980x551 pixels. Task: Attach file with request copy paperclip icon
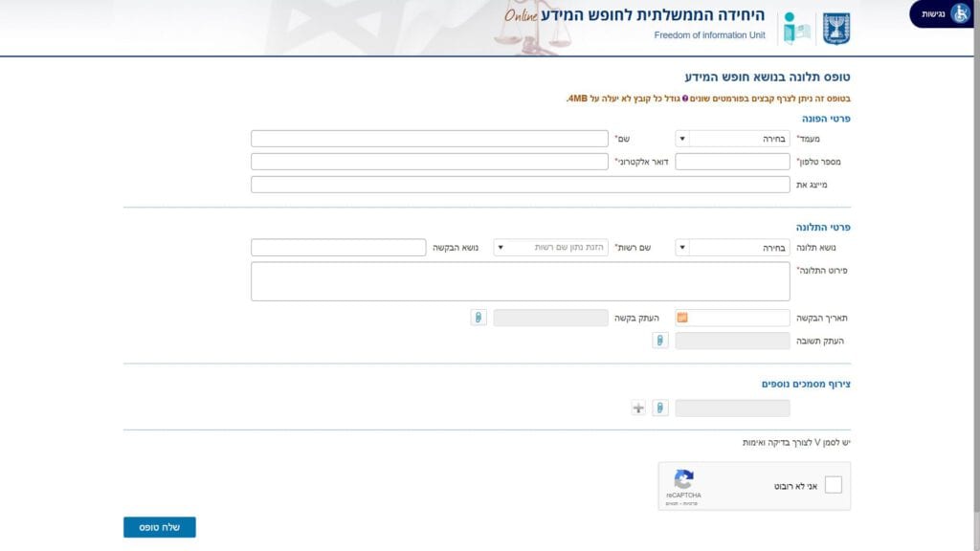coord(479,318)
